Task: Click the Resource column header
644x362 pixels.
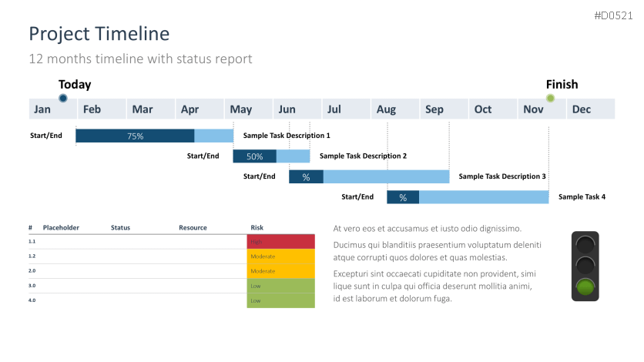Action: click(x=193, y=228)
